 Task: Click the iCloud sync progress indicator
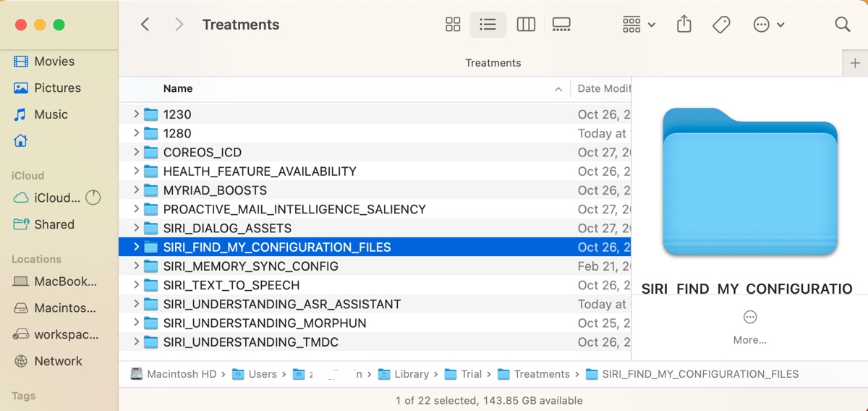point(93,198)
